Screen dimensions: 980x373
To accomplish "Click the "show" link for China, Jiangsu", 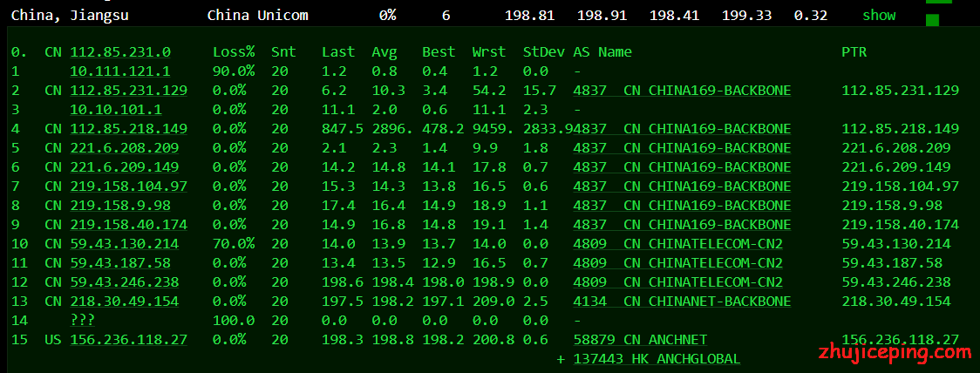I will click(x=879, y=15).
